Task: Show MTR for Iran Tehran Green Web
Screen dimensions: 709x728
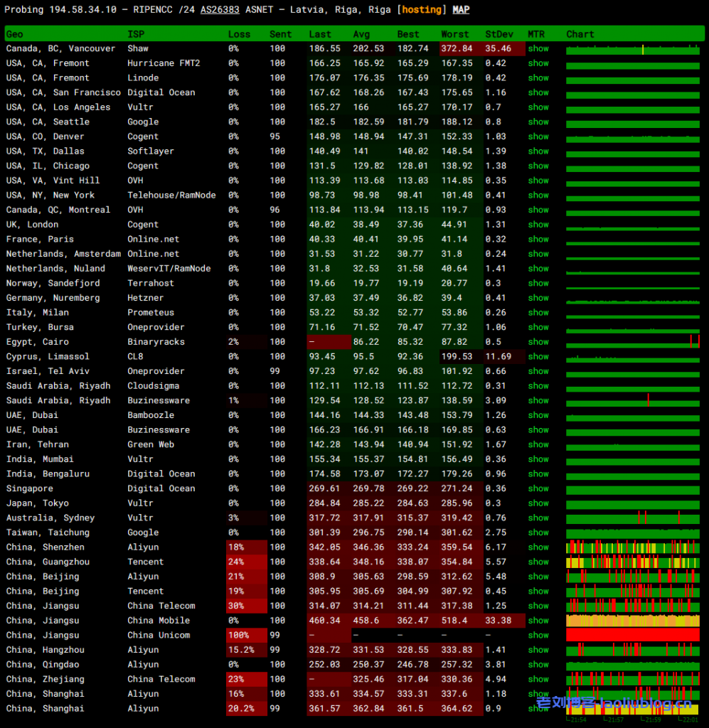Action: (538, 444)
